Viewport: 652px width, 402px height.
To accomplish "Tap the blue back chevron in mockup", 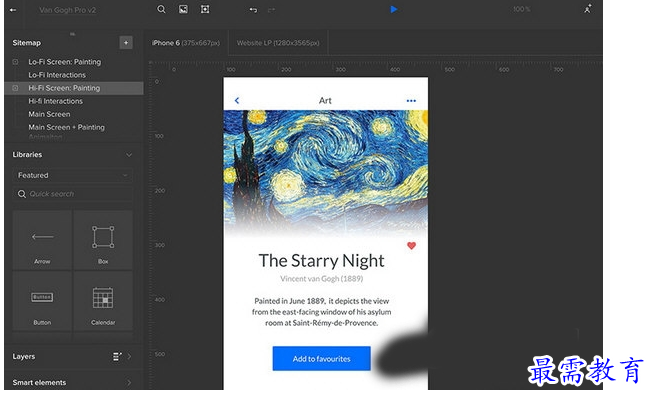I will (237, 101).
